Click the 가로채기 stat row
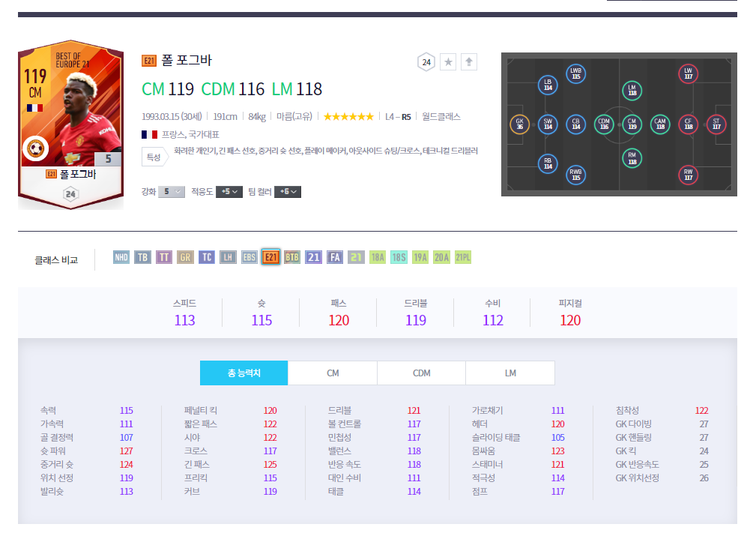Viewport: 756px width, 539px height. tap(518, 410)
